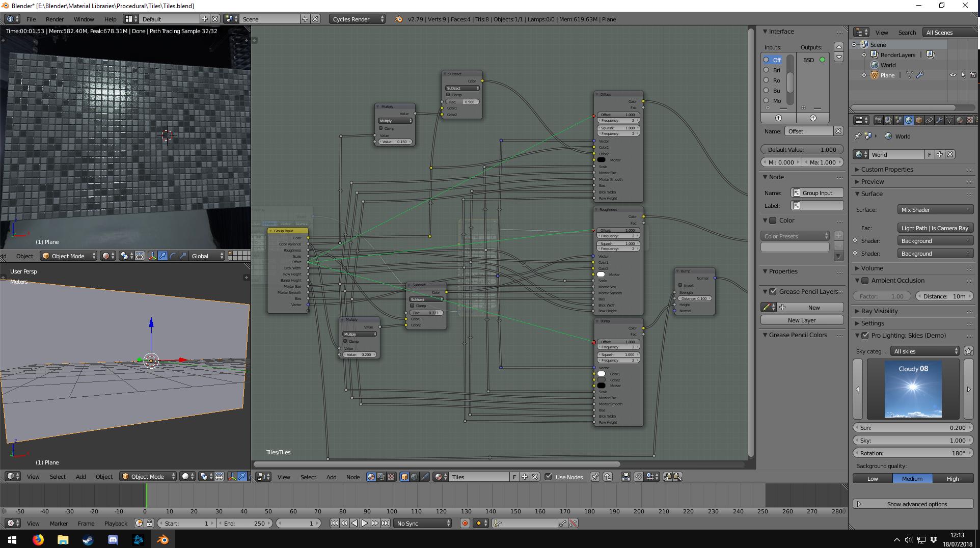Toggle automatic keyframe record button
The height and width of the screenshot is (548, 980).
[465, 523]
